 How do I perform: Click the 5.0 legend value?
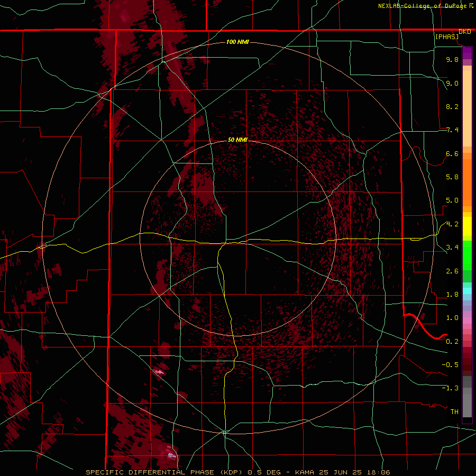(452, 200)
